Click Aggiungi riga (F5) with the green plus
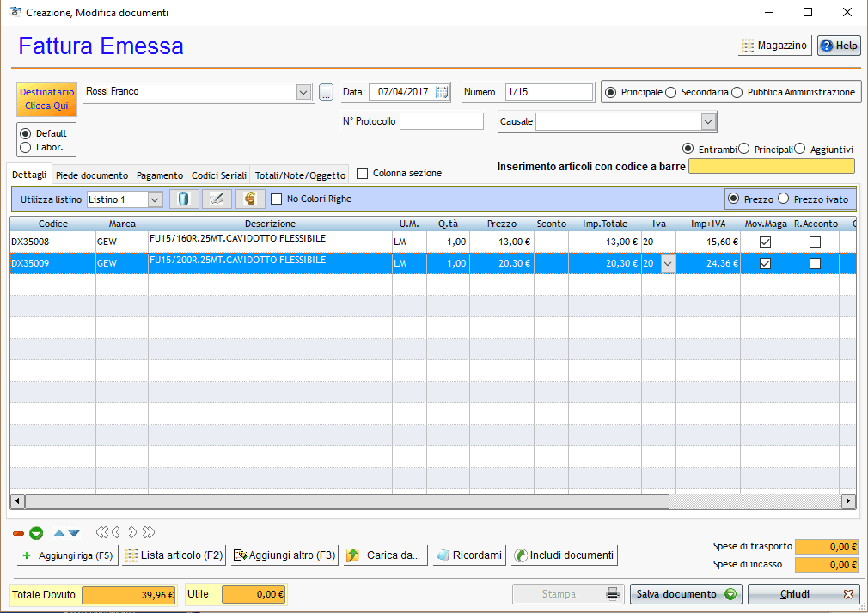 [68, 555]
